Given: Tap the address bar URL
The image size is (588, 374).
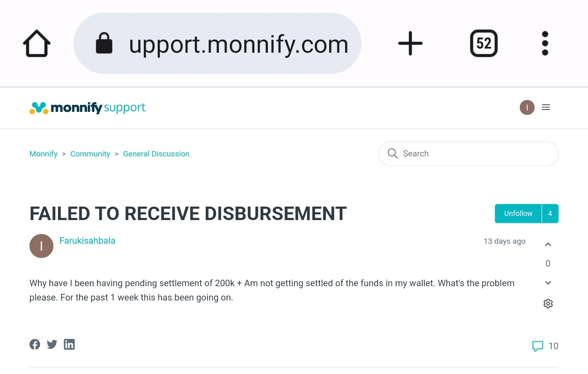Looking at the screenshot, I should coord(238,44).
